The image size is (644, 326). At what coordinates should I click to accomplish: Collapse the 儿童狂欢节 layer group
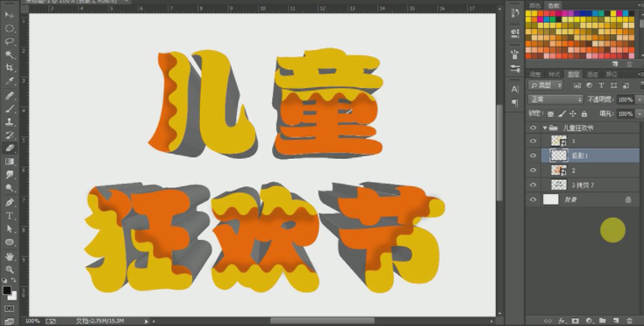point(545,127)
